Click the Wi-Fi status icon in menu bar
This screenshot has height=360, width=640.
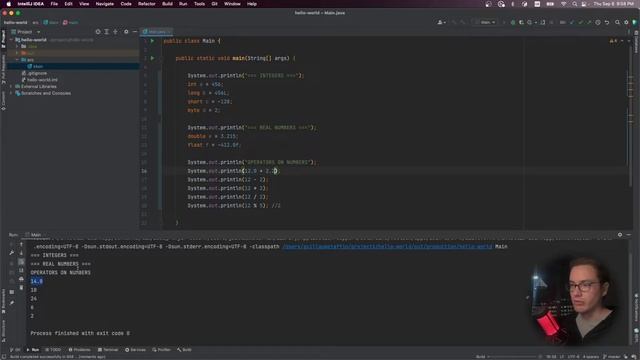tap(564, 4)
